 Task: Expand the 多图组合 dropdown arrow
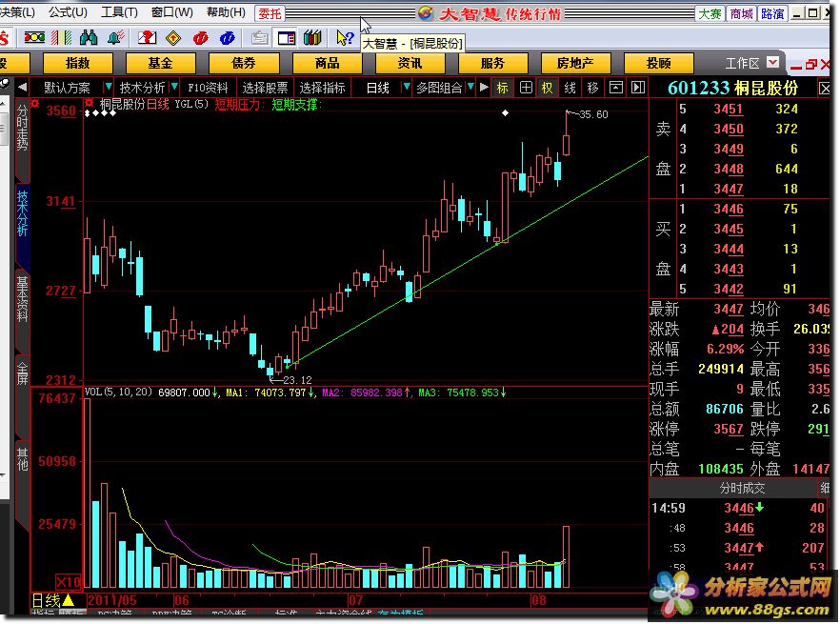pos(470,87)
